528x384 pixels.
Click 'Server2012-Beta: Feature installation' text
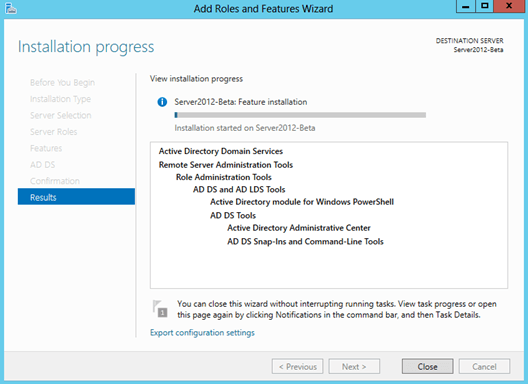[x=241, y=102]
